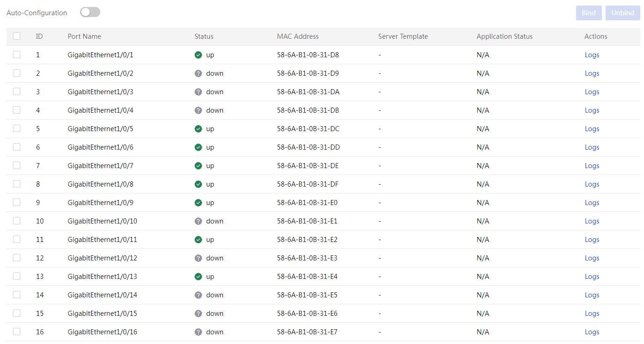The height and width of the screenshot is (344, 644).
Task: View Logs for GigabitEthernet1/0/12
Action: click(x=592, y=258)
